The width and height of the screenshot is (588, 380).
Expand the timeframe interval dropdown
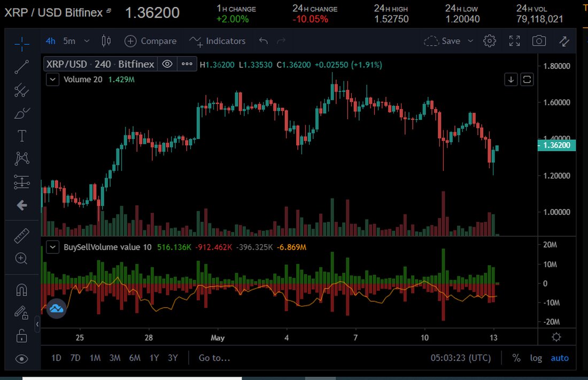click(x=87, y=41)
